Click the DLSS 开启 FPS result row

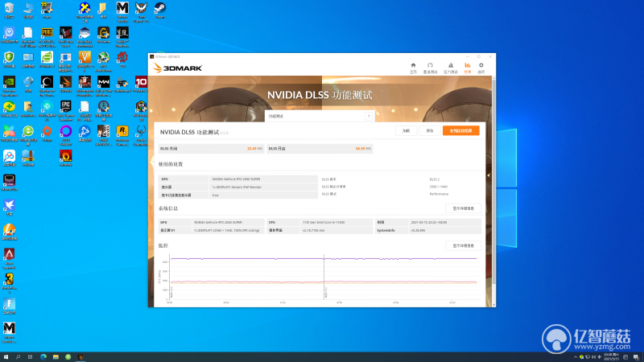320,149
